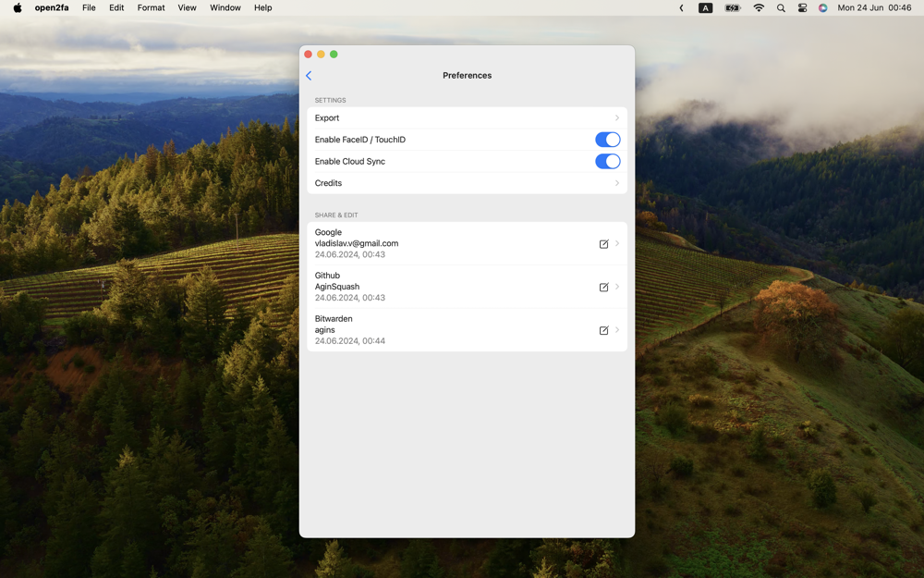Image resolution: width=924 pixels, height=578 pixels.
Task: Close the Preferences window with red button
Action: coord(309,55)
